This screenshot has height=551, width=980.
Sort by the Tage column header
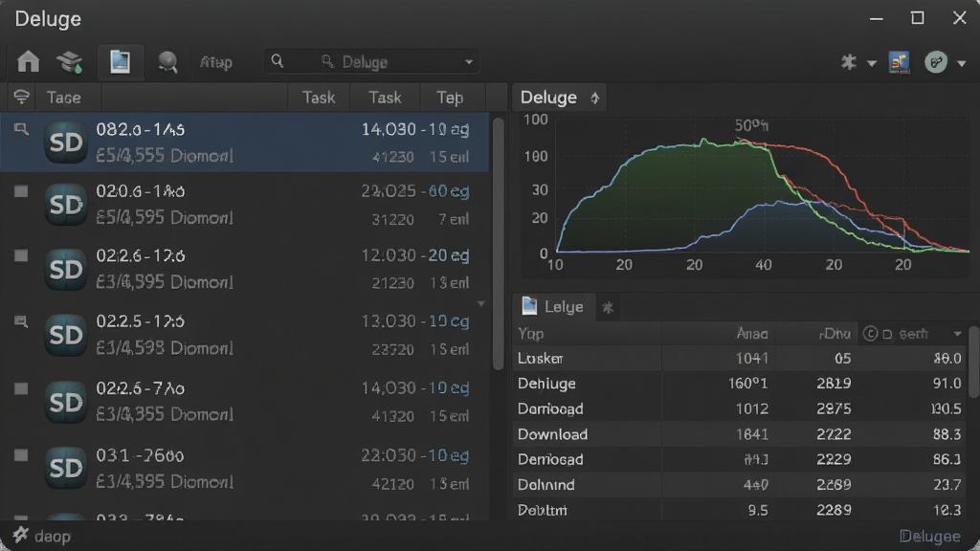tap(64, 98)
